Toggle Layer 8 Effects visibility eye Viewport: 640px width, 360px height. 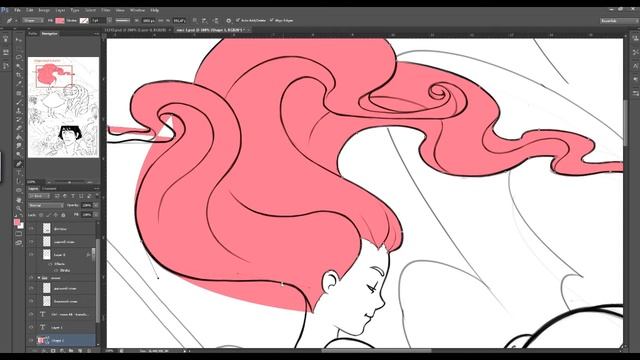[51, 264]
